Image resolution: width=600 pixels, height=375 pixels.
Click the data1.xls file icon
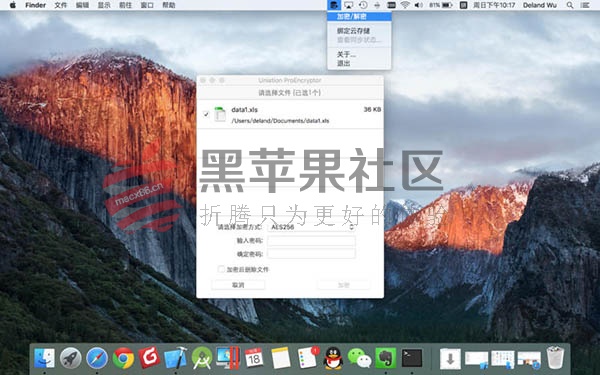[220, 114]
